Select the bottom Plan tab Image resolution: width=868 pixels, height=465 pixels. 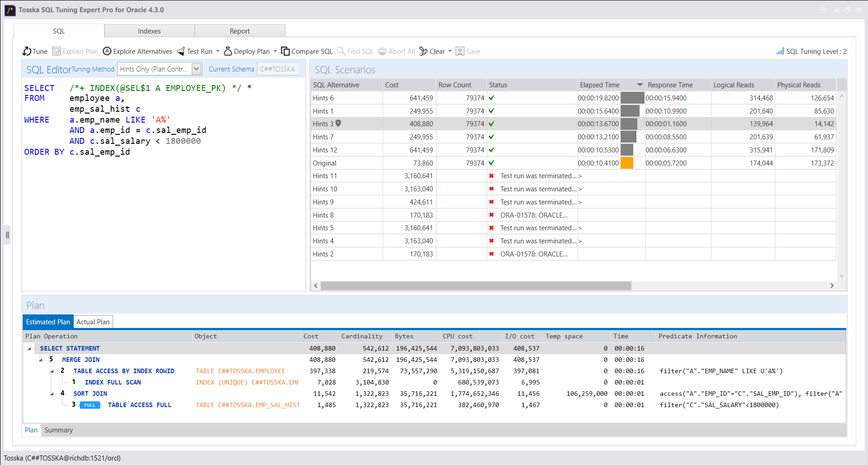click(x=31, y=430)
